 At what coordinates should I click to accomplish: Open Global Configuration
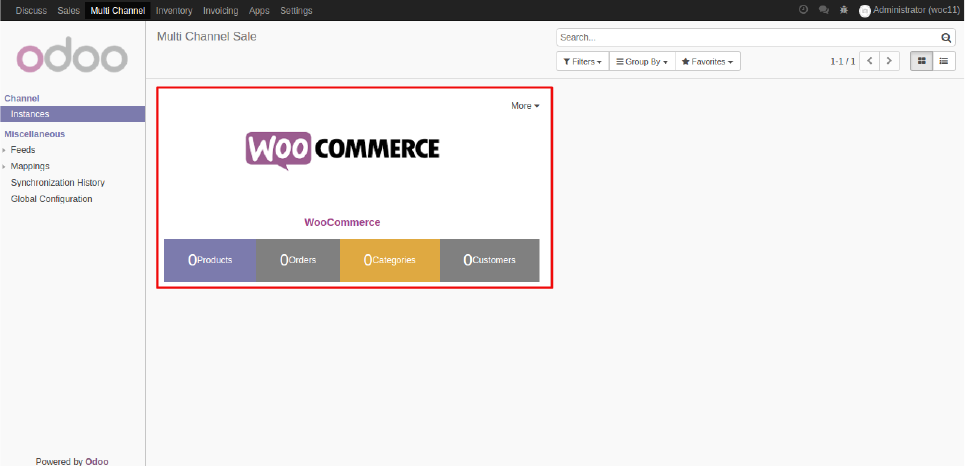[52, 199]
